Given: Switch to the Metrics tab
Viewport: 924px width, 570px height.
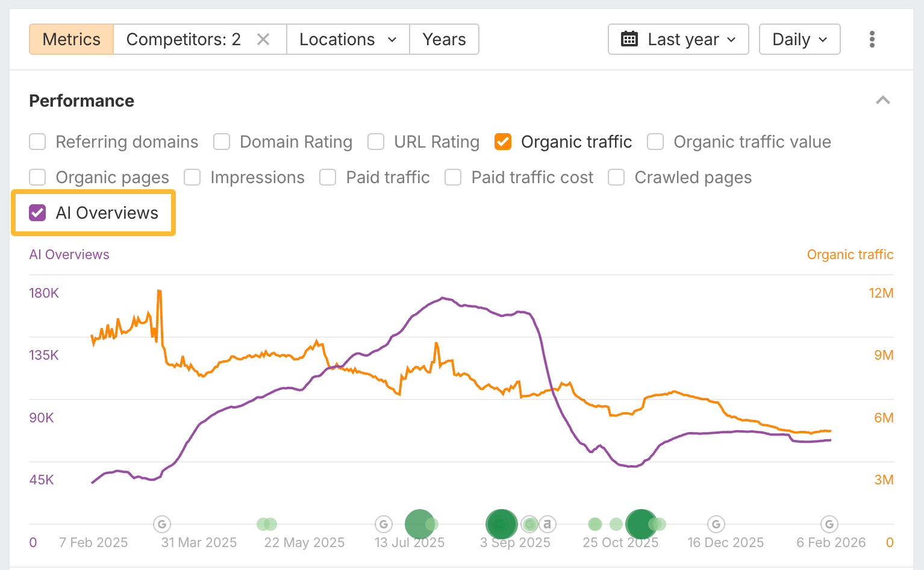Looking at the screenshot, I should click(71, 39).
